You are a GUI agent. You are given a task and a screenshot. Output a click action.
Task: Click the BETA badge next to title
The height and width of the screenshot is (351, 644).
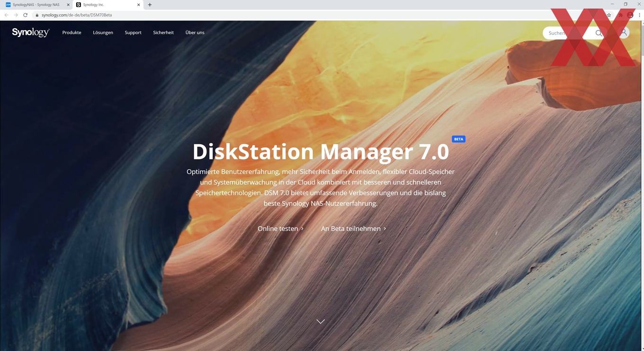click(458, 139)
